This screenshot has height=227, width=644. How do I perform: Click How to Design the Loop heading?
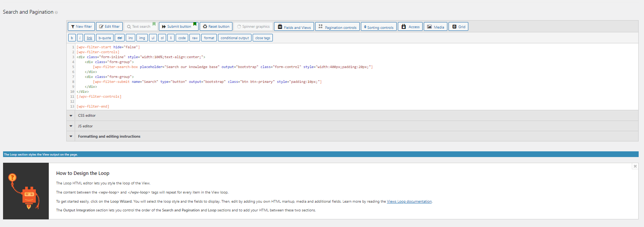(x=83, y=173)
